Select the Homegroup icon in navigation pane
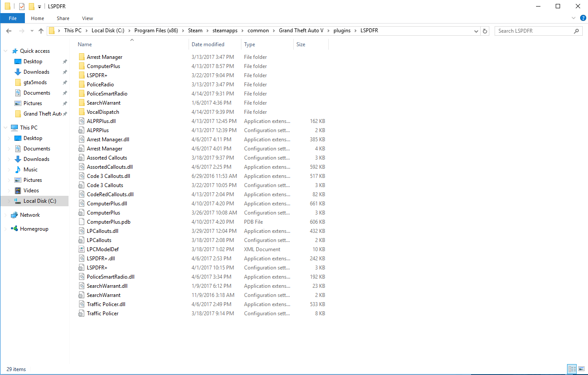Image resolution: width=588 pixels, height=375 pixels. (14, 229)
